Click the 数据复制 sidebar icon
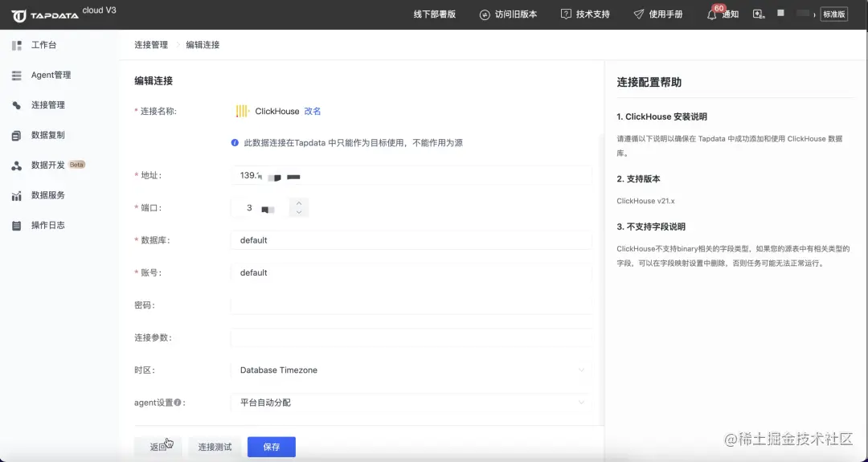 17,135
